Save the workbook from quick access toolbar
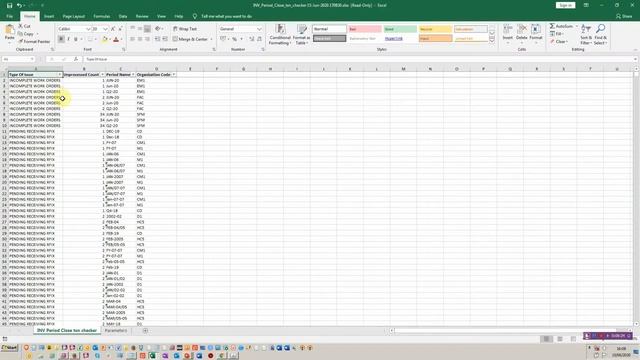This screenshot has width=640, height=360. (9, 5)
